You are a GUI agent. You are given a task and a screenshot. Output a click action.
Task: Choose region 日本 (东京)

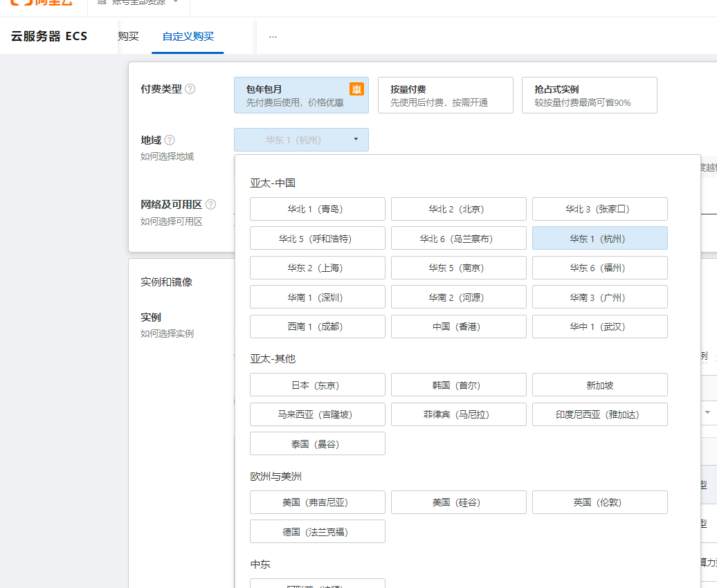pyautogui.click(x=318, y=385)
